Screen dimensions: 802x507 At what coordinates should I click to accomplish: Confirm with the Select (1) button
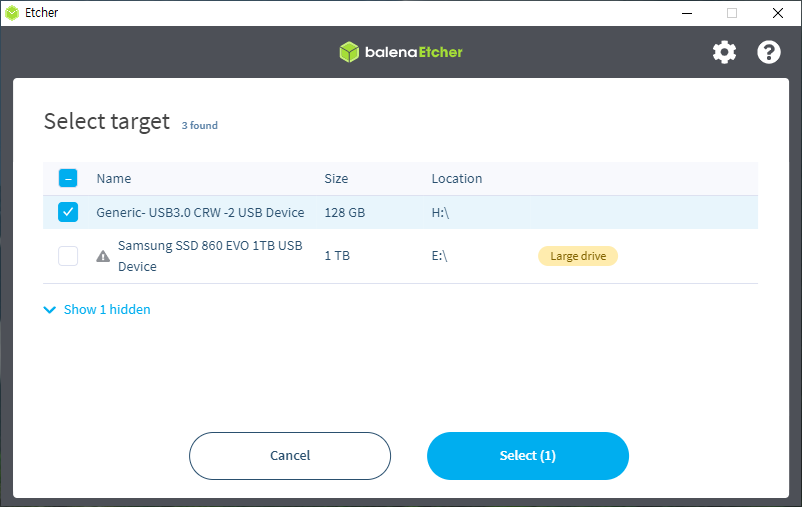click(528, 456)
